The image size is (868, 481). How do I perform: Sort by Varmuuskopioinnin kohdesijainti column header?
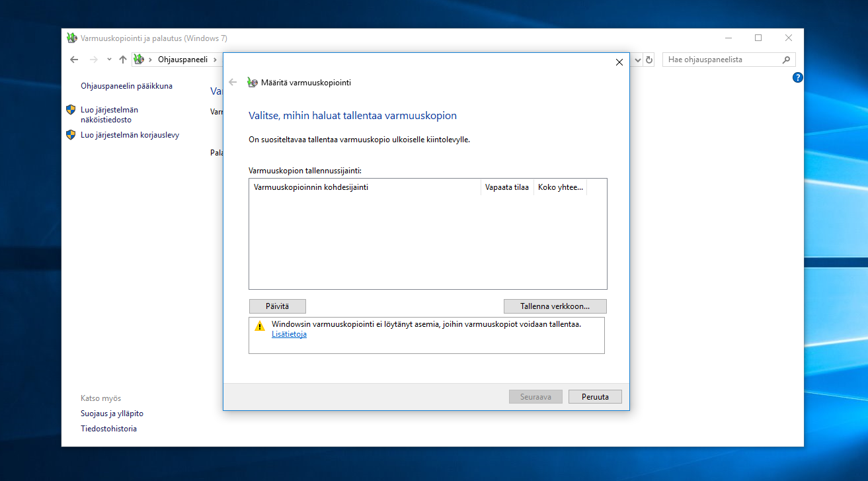point(364,187)
